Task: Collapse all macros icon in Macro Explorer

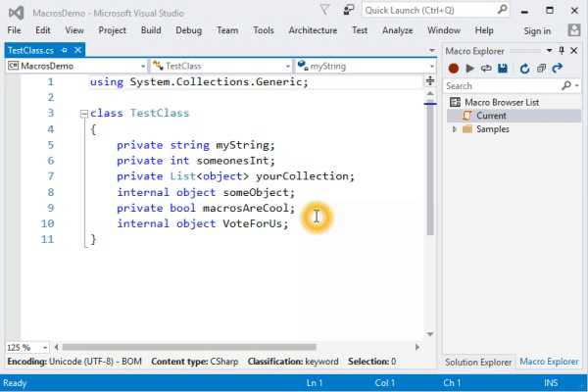Action: coord(541,69)
